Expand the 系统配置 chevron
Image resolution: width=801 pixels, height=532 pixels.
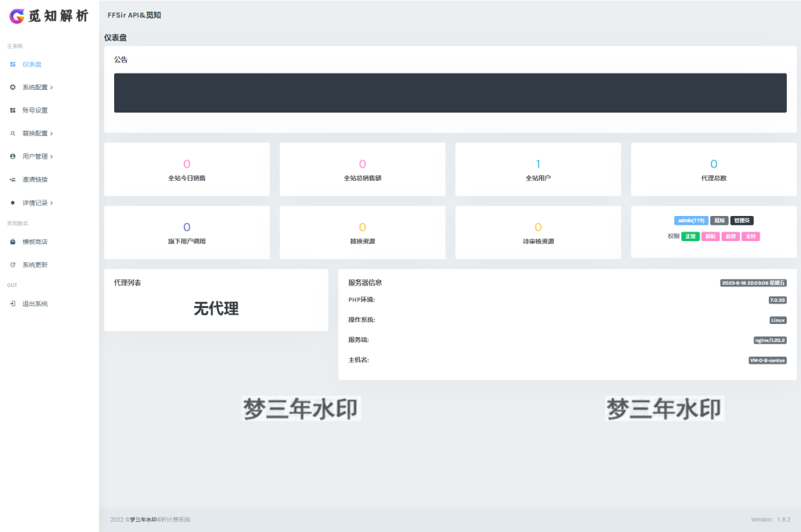pos(52,88)
